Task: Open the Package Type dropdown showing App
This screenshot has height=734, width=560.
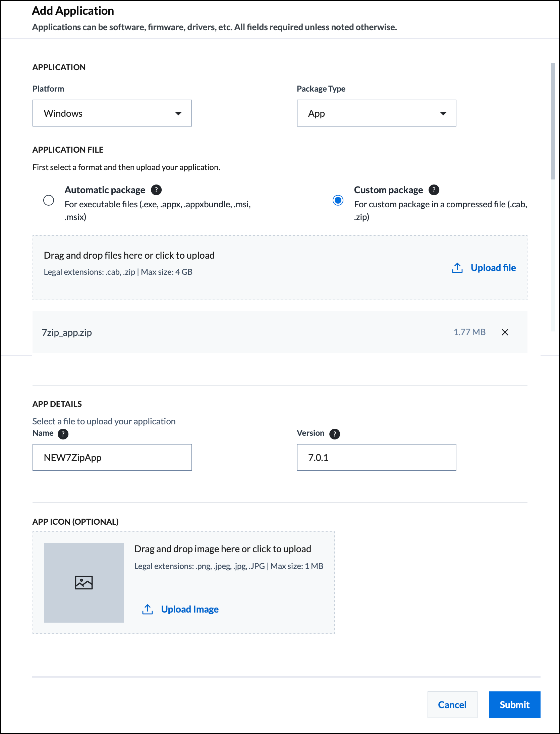Action: tap(377, 113)
